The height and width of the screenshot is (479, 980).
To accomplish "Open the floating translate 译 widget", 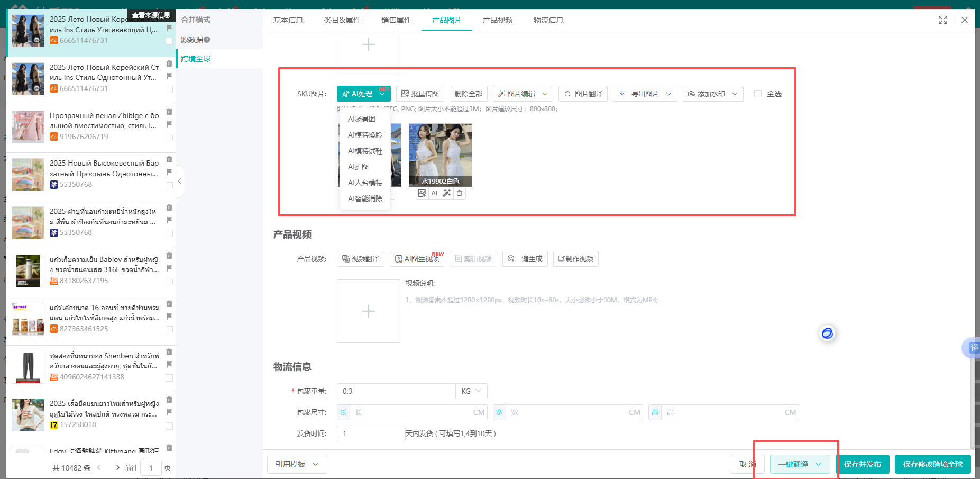I will pos(974,348).
